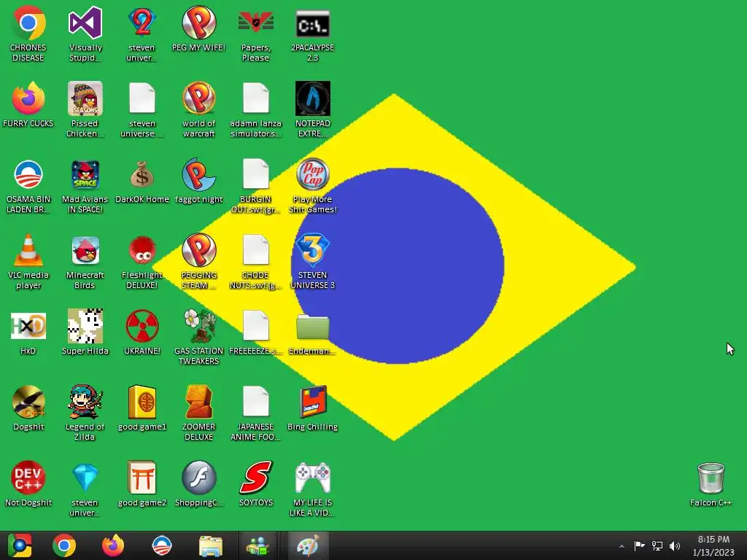This screenshot has width=747, height=560.
Task: Open the STEVEN UNIVERSE 3 shortcut
Action: (312, 251)
